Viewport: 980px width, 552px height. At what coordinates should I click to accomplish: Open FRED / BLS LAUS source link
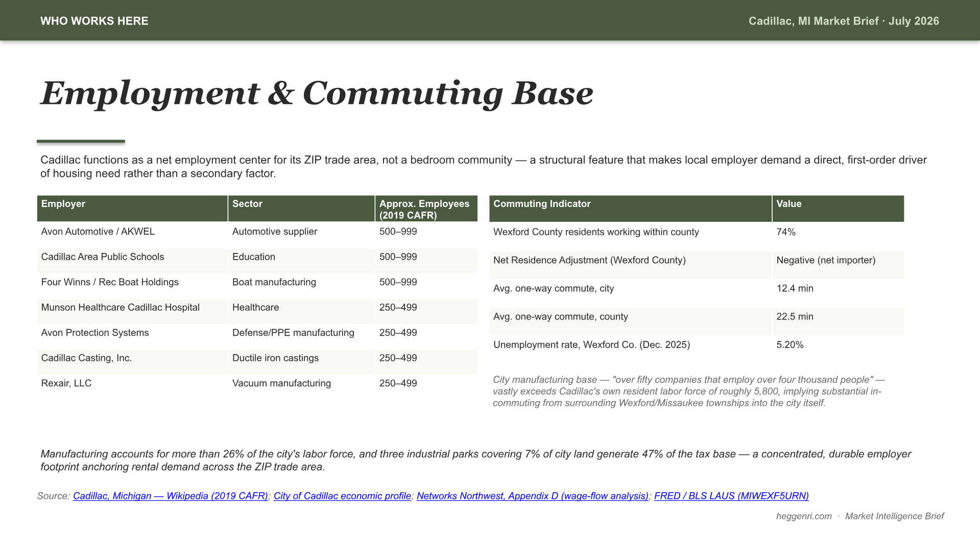point(731,496)
